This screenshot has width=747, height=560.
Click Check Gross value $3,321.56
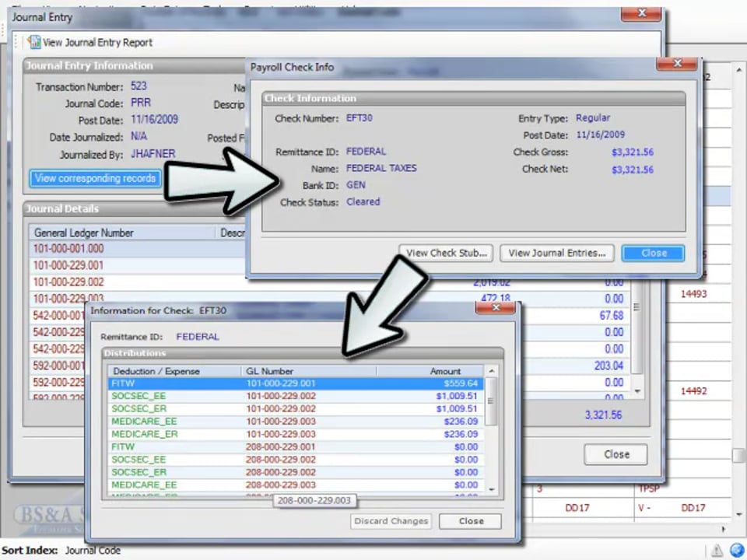(632, 152)
